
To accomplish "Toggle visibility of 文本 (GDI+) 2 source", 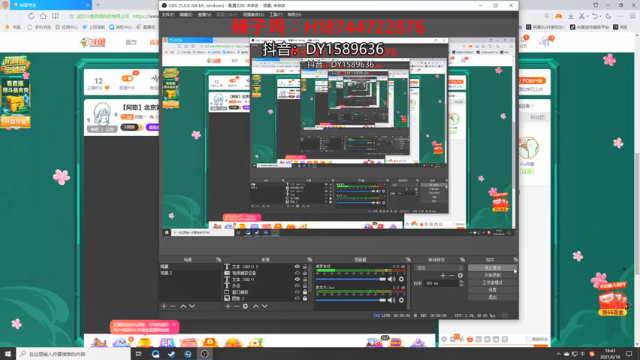I will point(297,267).
